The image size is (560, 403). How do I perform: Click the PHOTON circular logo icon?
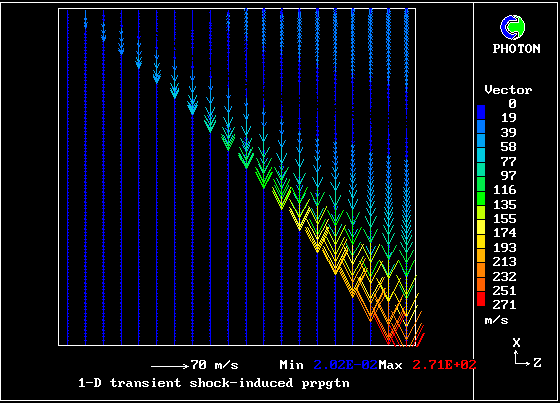(512, 28)
